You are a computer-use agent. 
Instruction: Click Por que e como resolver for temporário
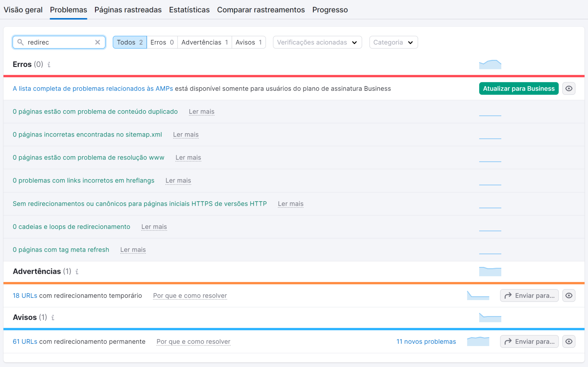click(x=190, y=295)
